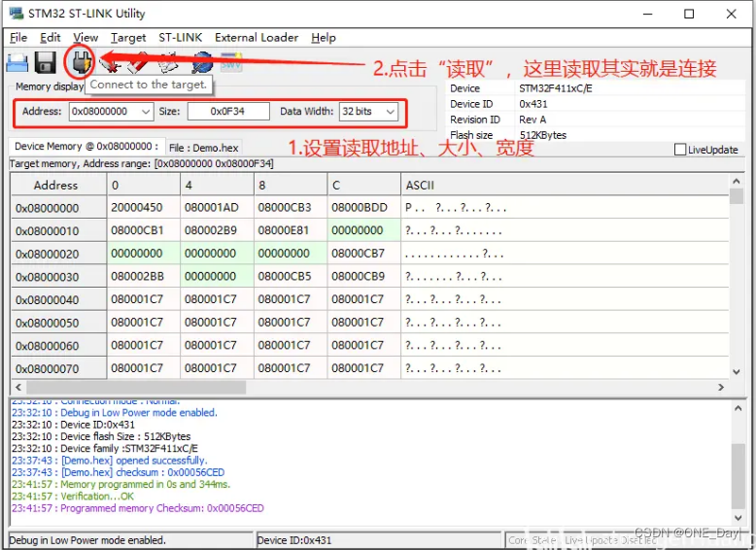Open the View menu

coord(86,38)
